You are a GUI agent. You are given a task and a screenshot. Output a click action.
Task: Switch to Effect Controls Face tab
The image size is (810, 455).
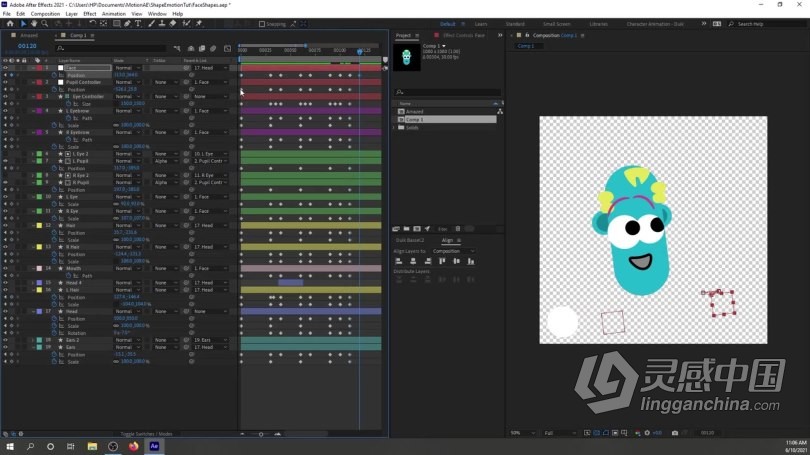pos(463,36)
